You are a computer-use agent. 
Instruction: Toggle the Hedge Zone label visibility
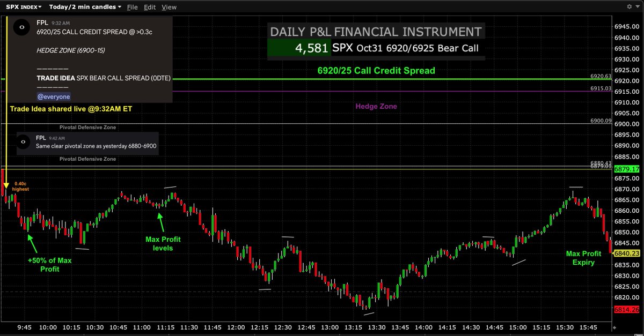click(x=376, y=106)
